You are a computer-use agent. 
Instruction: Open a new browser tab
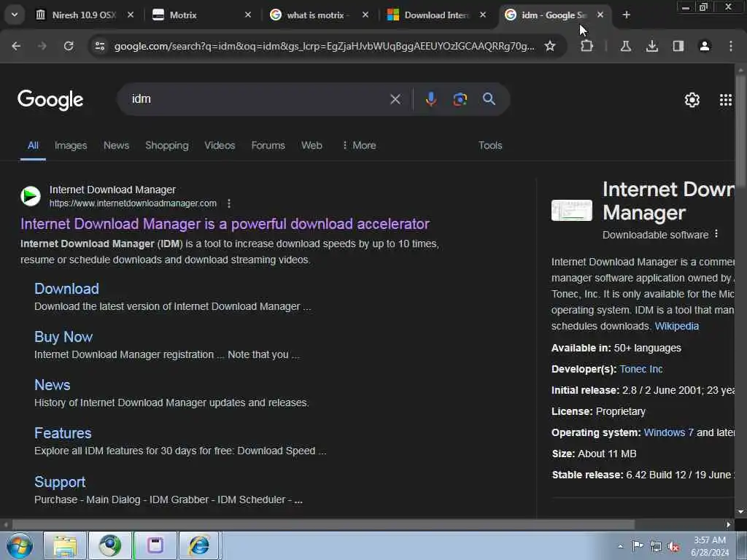point(626,15)
